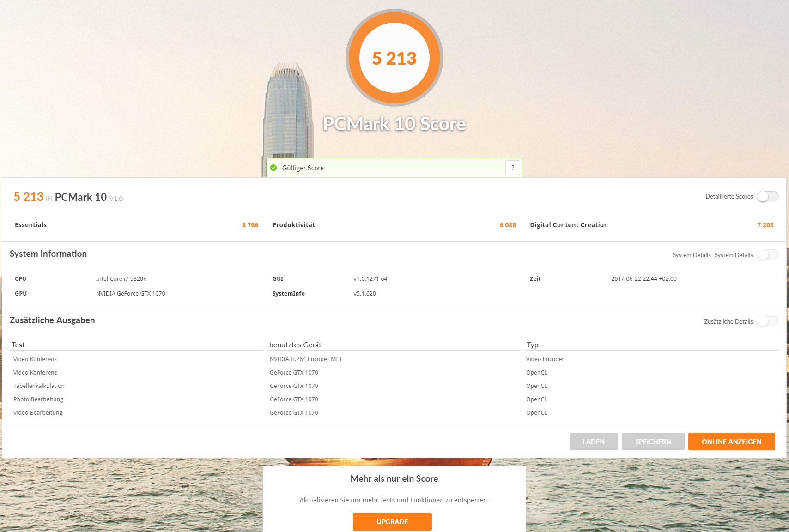Image resolution: width=789 pixels, height=532 pixels.
Task: Click the Video Encoder type cell
Action: coord(545,359)
